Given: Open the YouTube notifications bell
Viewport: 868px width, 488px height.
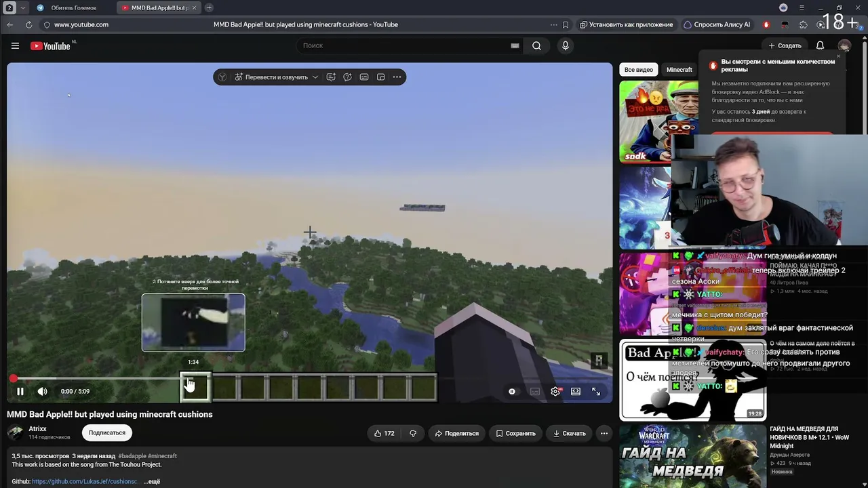Looking at the screenshot, I should click(x=820, y=45).
